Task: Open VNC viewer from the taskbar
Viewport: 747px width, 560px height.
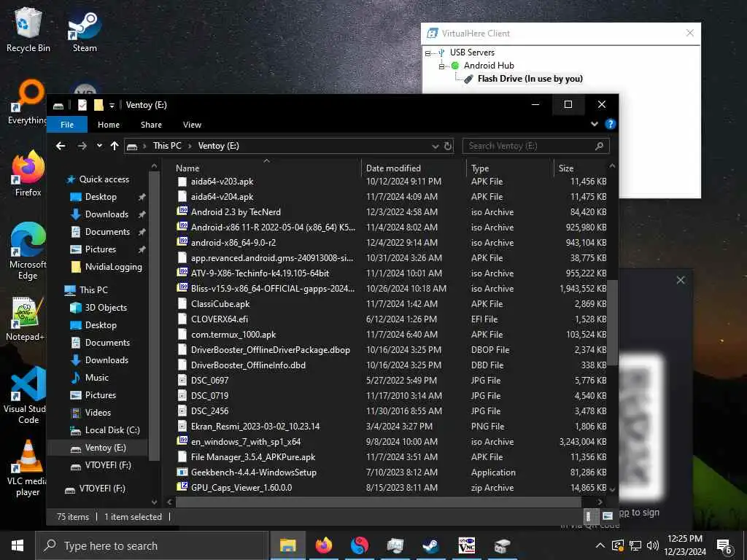Action: (x=466, y=545)
